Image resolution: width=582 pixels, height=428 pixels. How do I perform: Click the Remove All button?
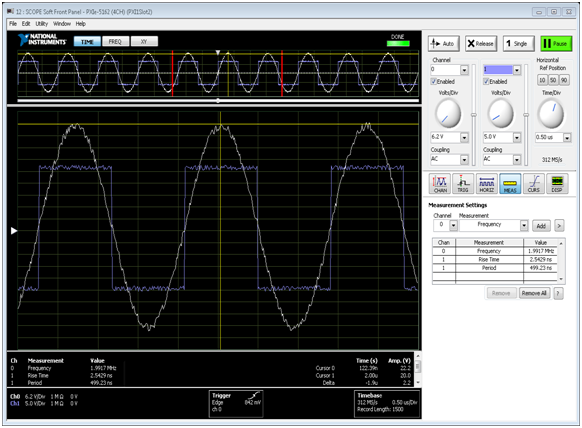tap(534, 293)
